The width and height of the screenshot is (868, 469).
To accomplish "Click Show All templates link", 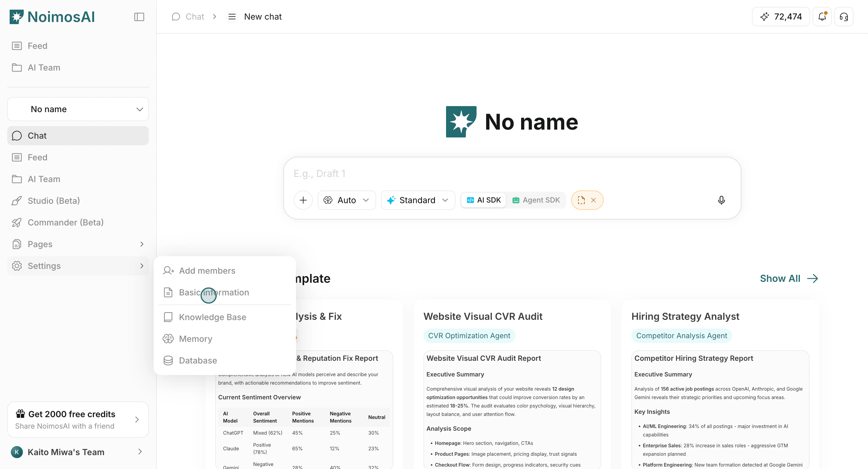I will tap(788, 278).
